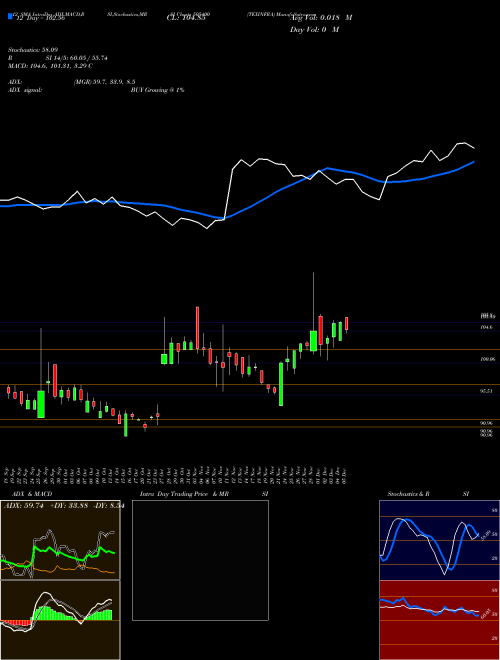
Task: Select the 'Avg Vol: 0.018 M' text
Action: click(321, 18)
